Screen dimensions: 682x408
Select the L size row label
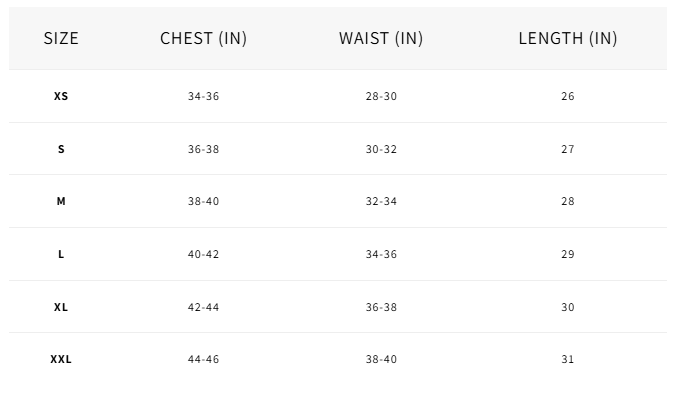click(x=61, y=254)
